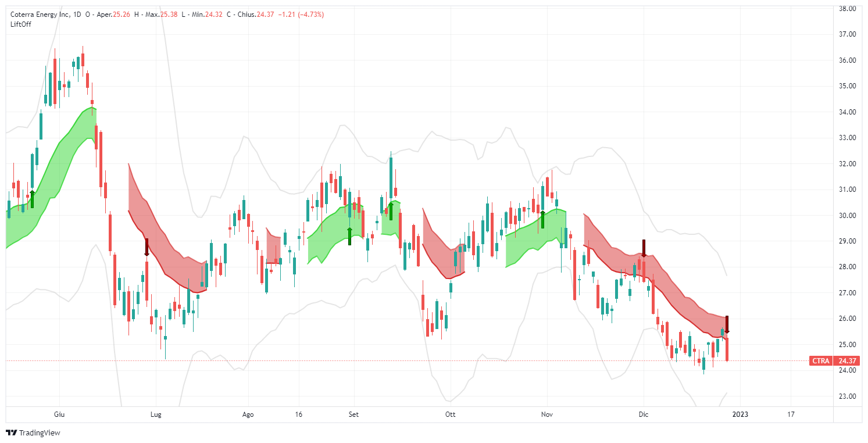Click the red CTRA symbol tag
This screenshot has height=443, width=868.
pos(821,361)
